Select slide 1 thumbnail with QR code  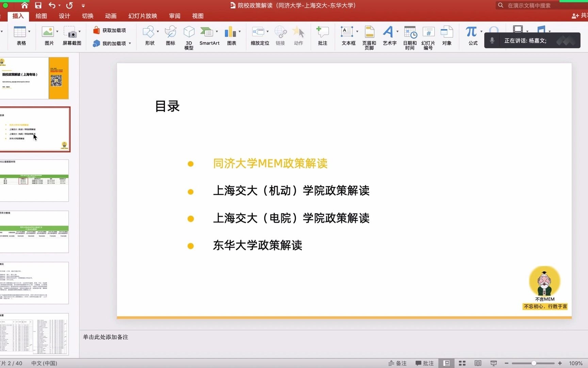pos(34,78)
